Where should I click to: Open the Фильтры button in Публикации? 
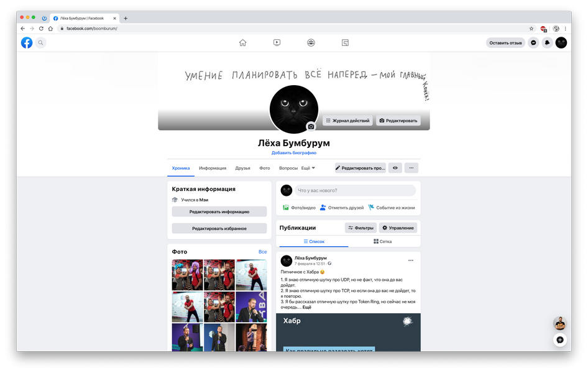(361, 228)
